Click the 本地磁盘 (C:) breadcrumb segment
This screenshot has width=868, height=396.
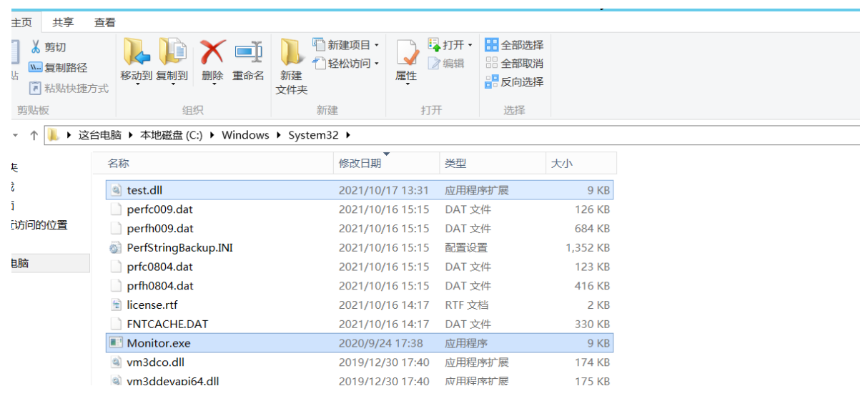point(172,135)
